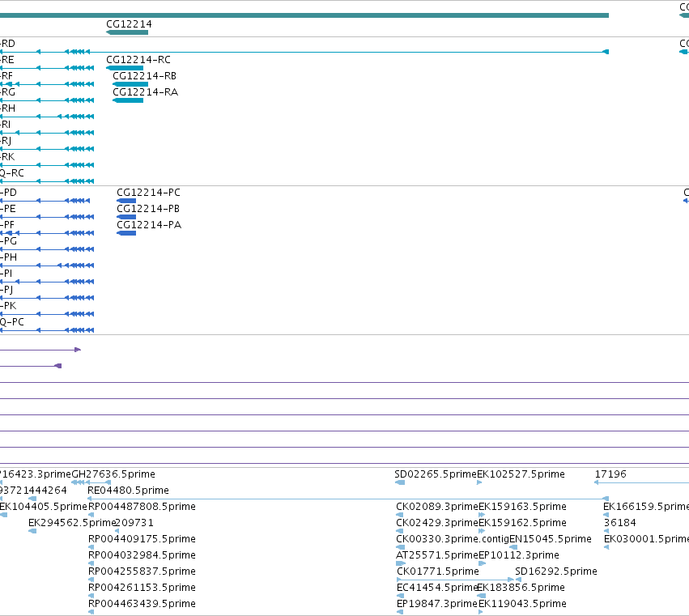Select the EP10112.3prime EST label
Viewport: 689px width, 616px height.
(x=519, y=555)
